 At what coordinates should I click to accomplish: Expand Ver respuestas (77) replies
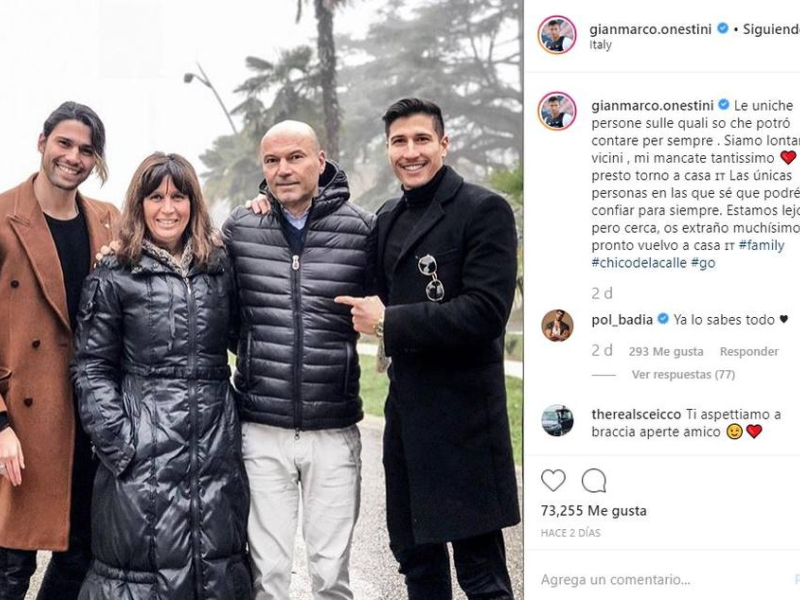pyautogui.click(x=683, y=374)
